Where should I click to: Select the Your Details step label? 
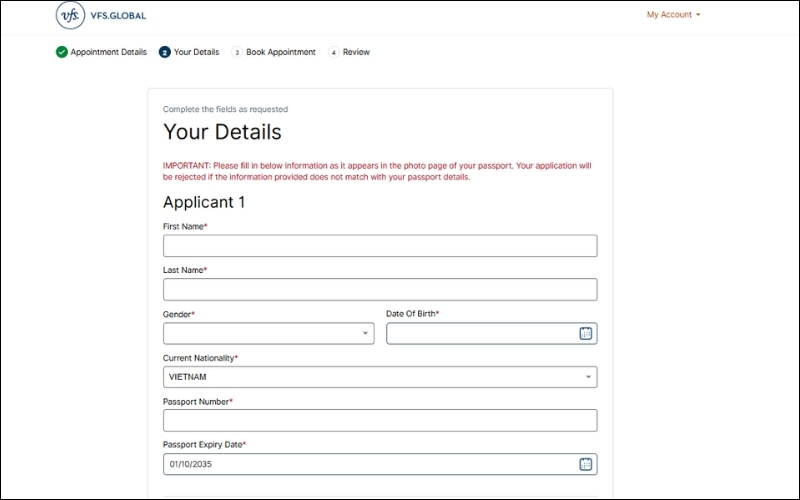pyautogui.click(x=196, y=52)
